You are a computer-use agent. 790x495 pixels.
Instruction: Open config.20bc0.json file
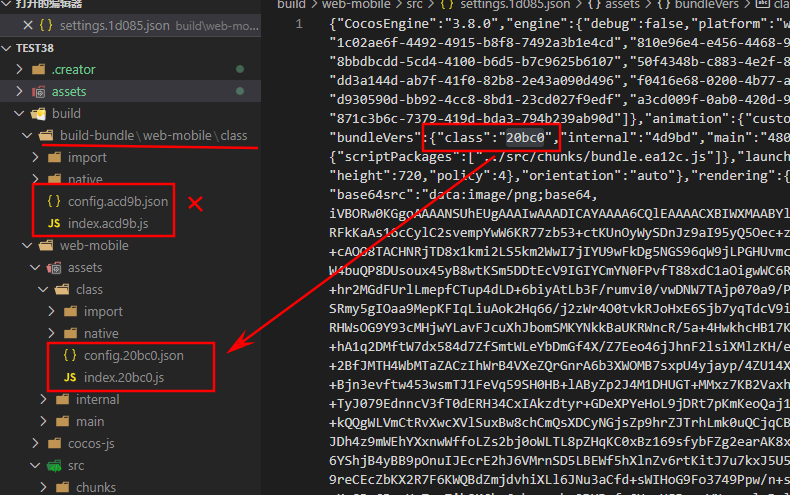click(x=134, y=355)
